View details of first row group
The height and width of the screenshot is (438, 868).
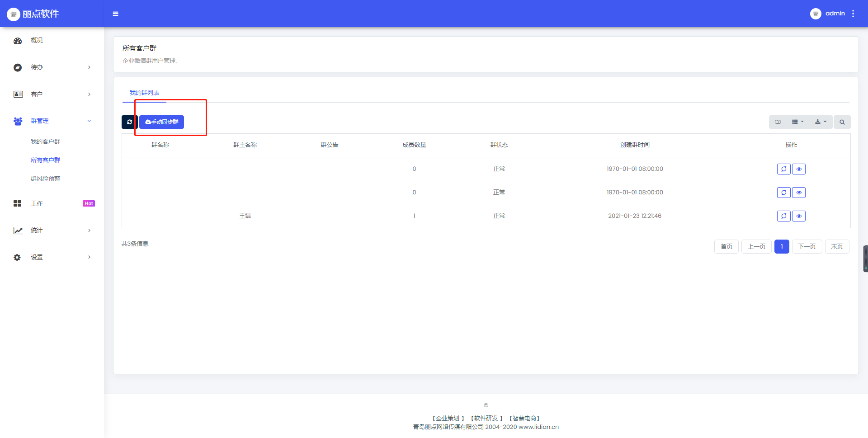coord(799,169)
